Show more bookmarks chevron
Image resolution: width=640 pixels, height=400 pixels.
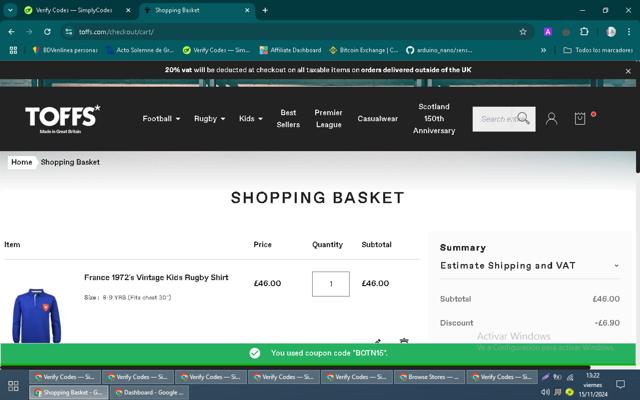[x=543, y=50]
